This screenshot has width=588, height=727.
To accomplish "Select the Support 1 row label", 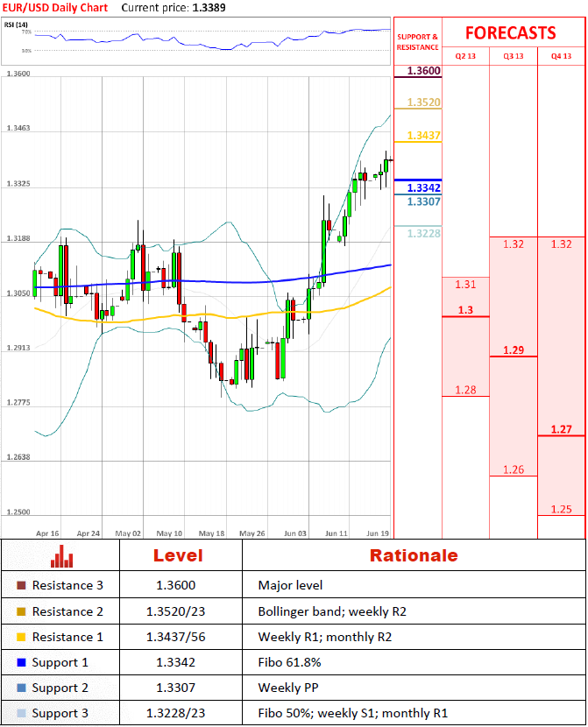I will click(x=60, y=663).
